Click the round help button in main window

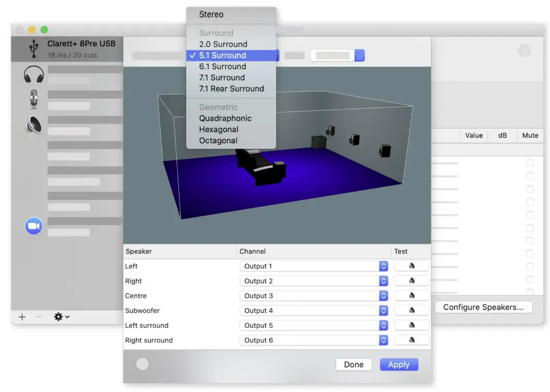(x=524, y=51)
